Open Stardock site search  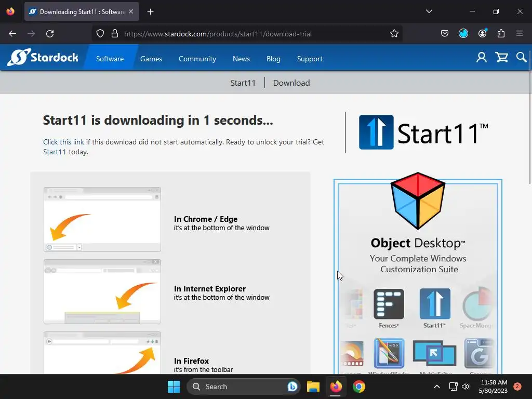(x=521, y=57)
